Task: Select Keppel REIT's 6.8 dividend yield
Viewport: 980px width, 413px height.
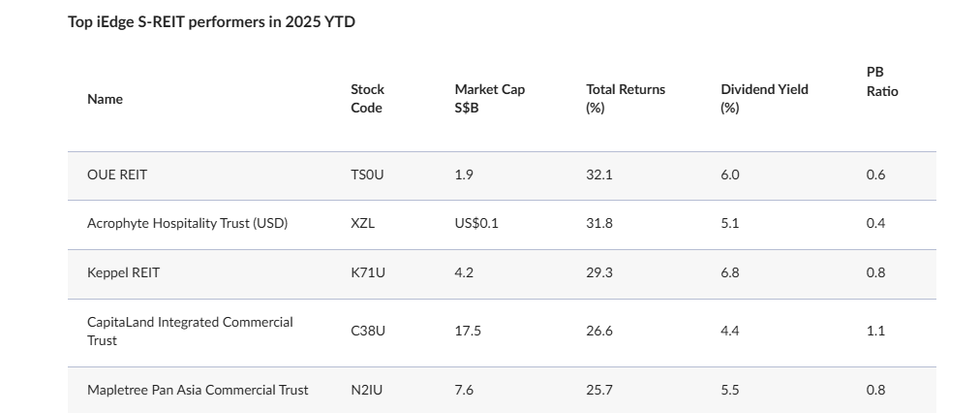Action: click(730, 273)
